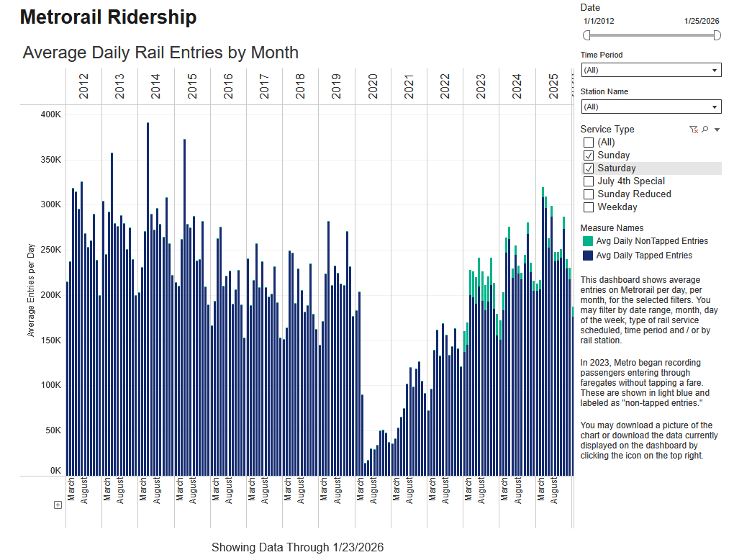This screenshot has width=734, height=560.
Task: Uncheck the Saturday service type
Action: coord(589,168)
